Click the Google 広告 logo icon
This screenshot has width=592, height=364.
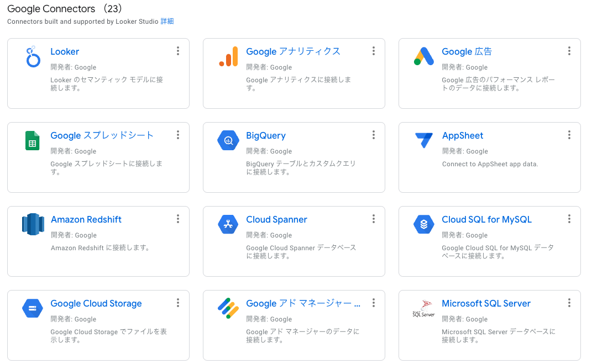tap(423, 56)
